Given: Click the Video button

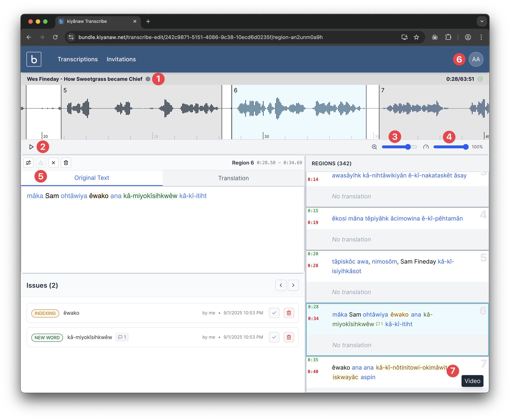Looking at the screenshot, I should (472, 381).
